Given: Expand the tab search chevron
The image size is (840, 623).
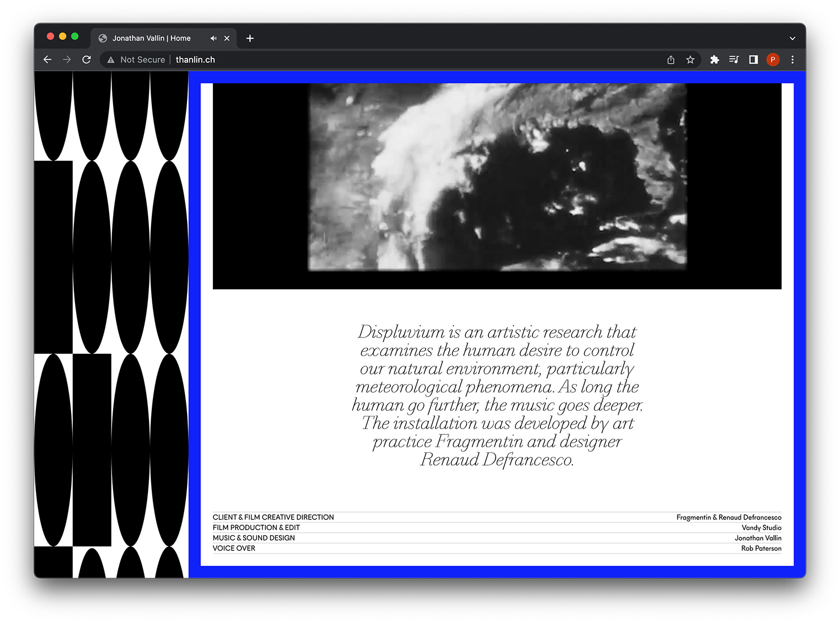Looking at the screenshot, I should click(x=792, y=39).
